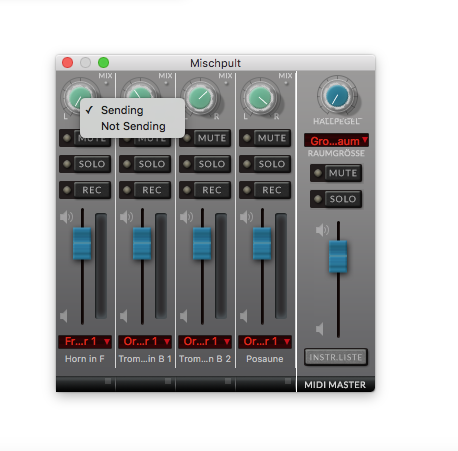Click the loud speaker icon on Horn in F
458x451 pixels.
(x=66, y=217)
